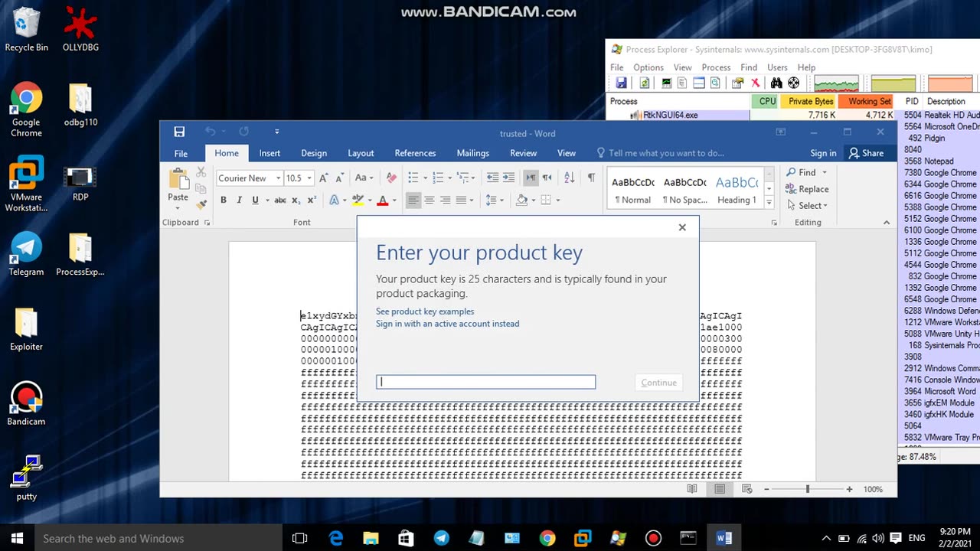
Task: Toggle Right-to-Left text direction
Action: [x=547, y=178]
